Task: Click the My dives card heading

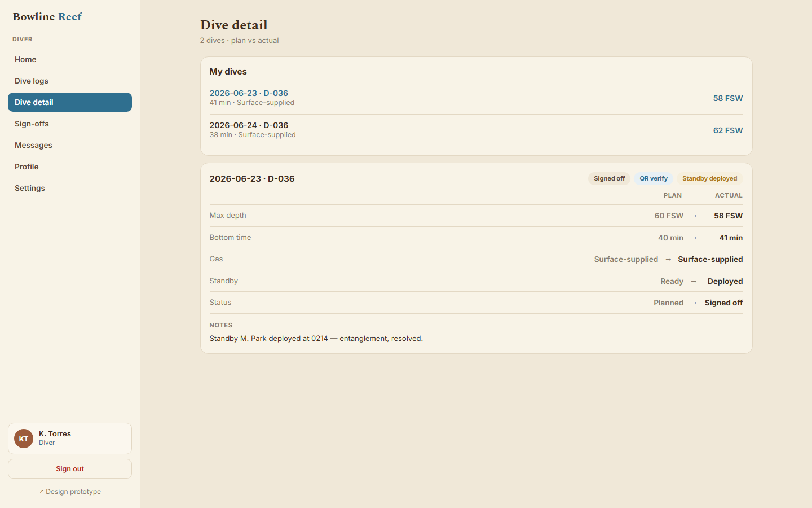Action: click(228, 72)
